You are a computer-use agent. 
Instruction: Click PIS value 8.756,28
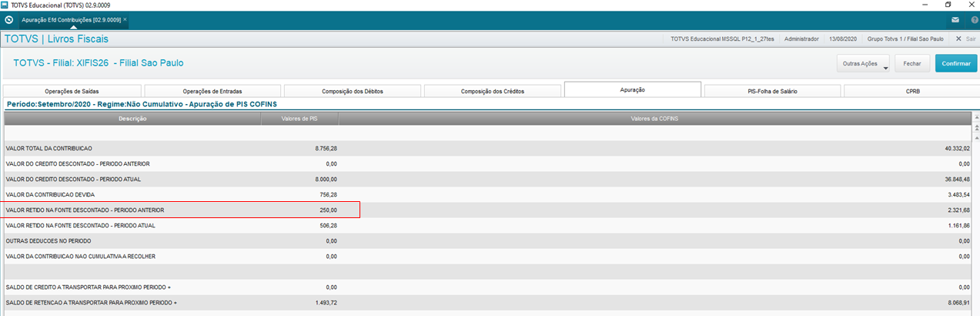point(326,148)
